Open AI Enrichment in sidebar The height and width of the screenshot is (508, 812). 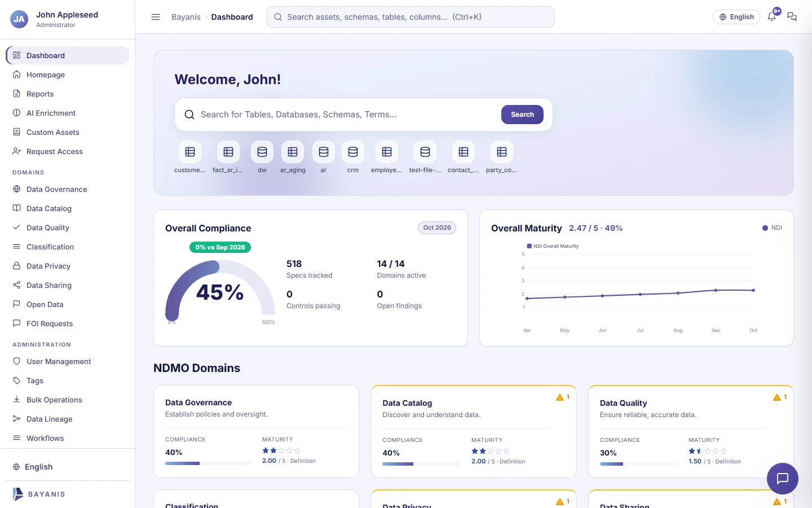pos(68,113)
